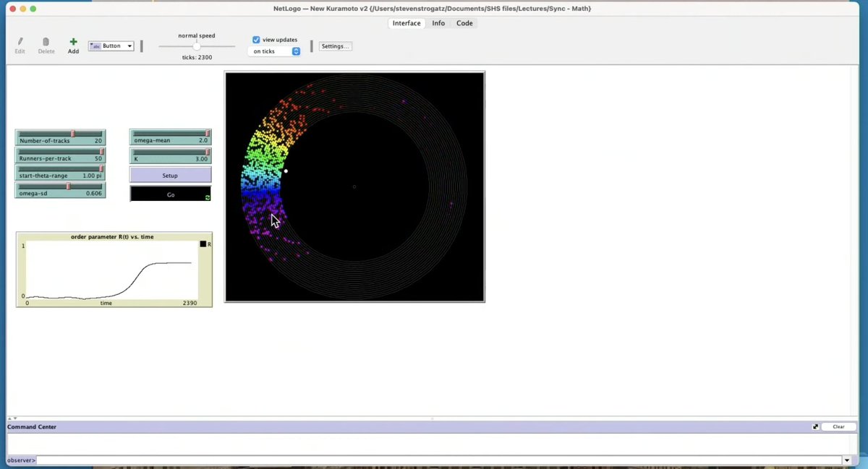Expand the observer command history arrow

847,460
